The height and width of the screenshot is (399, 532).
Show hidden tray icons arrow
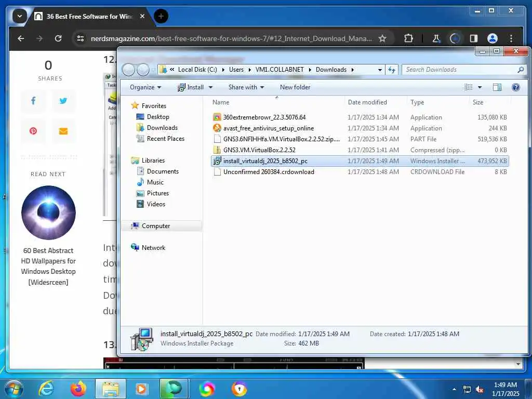coord(454,389)
